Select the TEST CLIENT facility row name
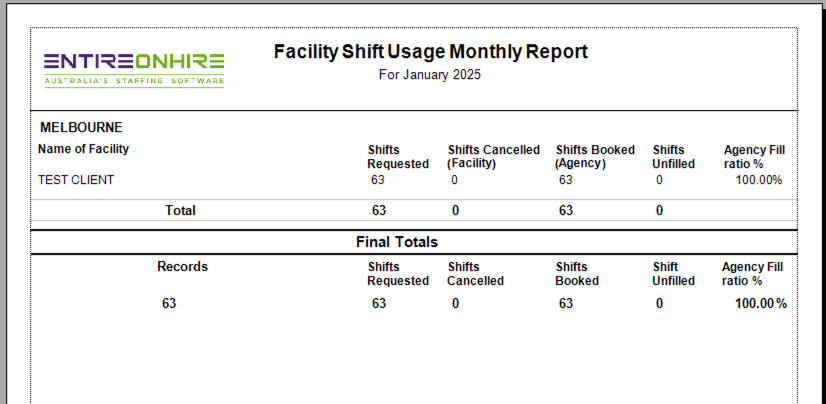The height and width of the screenshot is (404, 826). click(76, 180)
